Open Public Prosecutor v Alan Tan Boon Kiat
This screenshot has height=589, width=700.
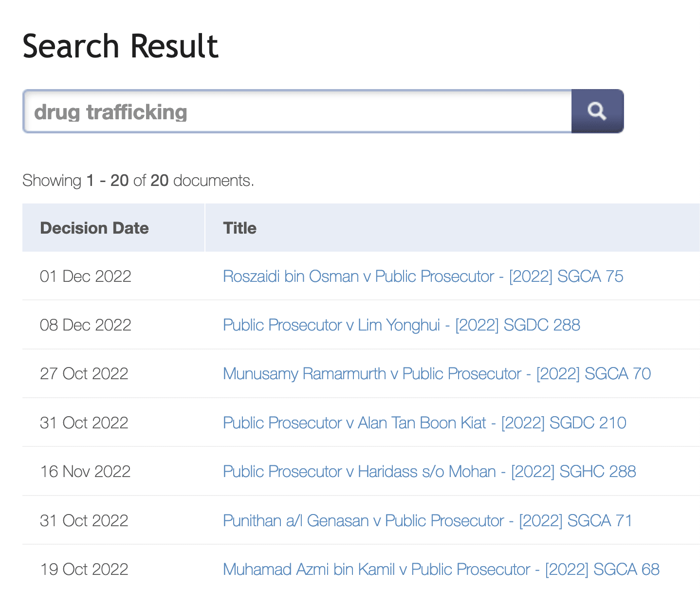[424, 423]
